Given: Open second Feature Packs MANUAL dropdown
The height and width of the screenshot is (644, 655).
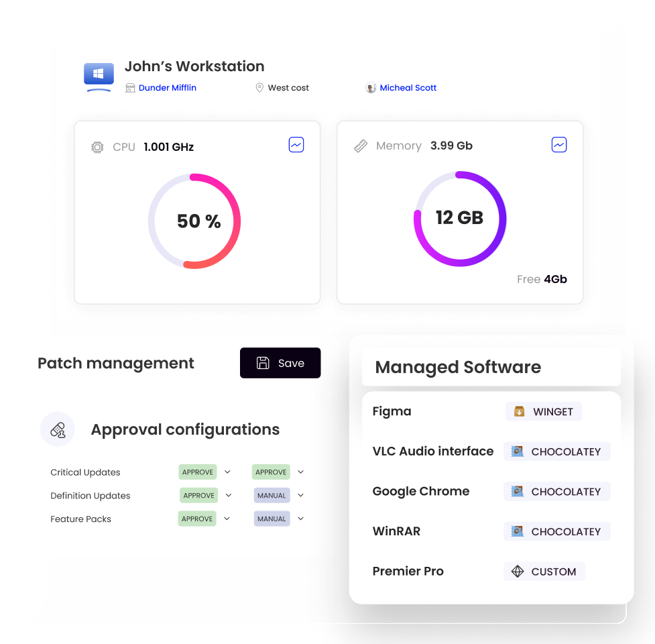Looking at the screenshot, I should tap(300, 519).
